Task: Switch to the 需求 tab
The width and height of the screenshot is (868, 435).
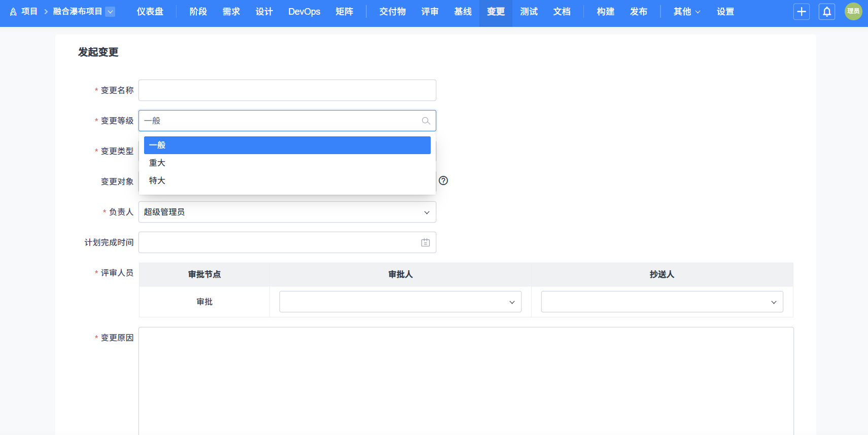Action: click(x=231, y=12)
